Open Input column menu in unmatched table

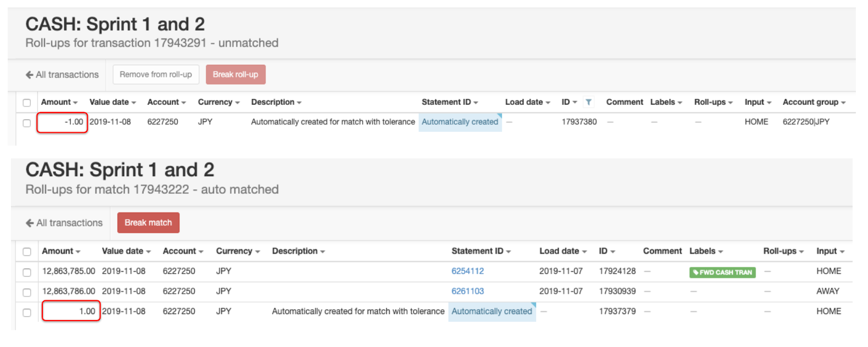point(758,102)
